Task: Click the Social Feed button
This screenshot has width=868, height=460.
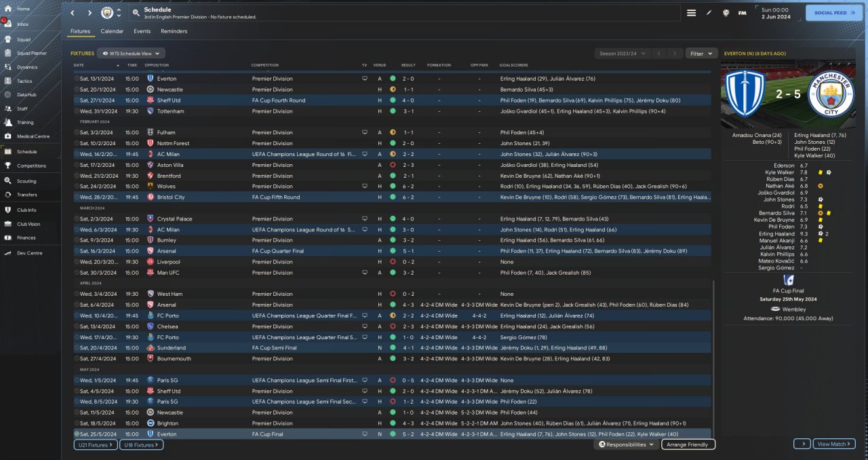Action: tap(834, 13)
